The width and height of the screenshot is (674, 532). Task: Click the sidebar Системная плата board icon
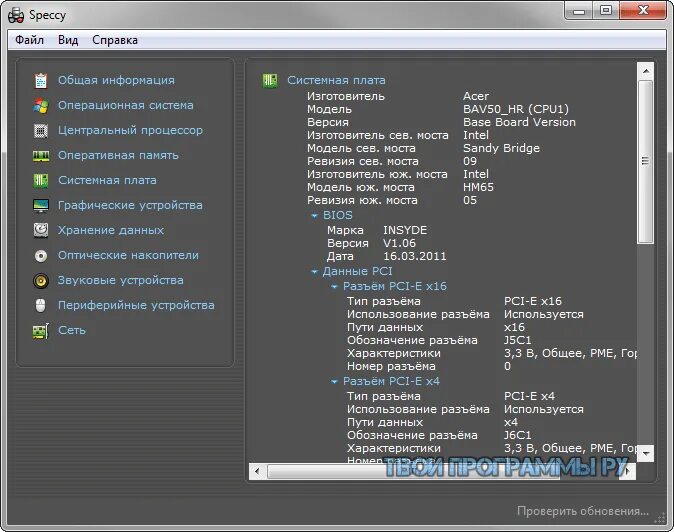pos(41,180)
